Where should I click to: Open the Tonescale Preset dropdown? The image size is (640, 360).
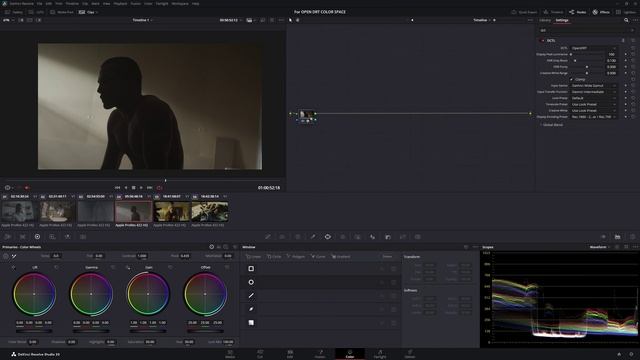(x=593, y=104)
